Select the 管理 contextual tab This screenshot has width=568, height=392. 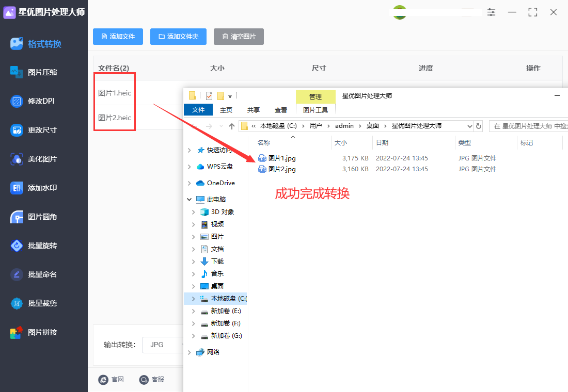coord(315,96)
